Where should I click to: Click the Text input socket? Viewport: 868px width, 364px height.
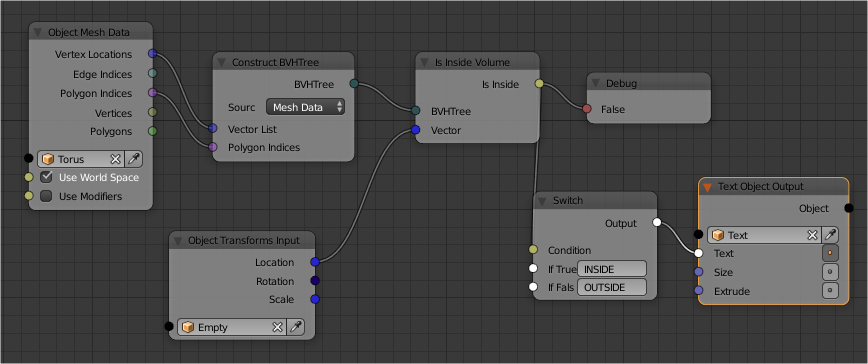[699, 253]
